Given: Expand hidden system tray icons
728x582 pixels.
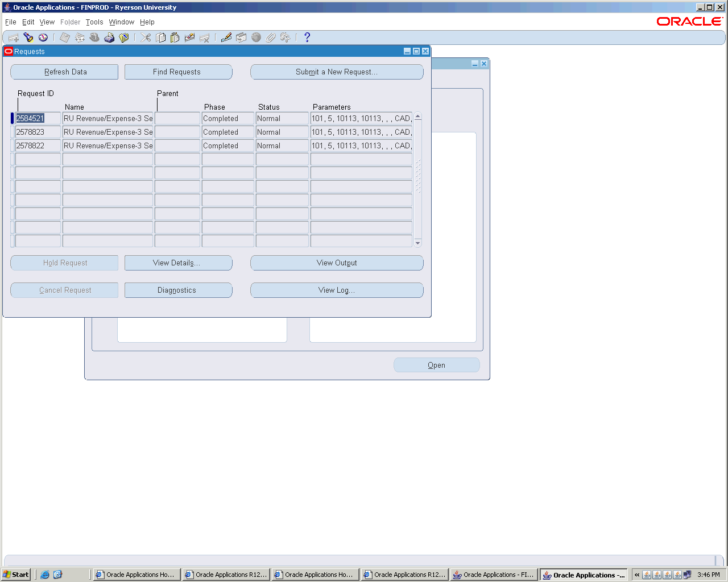Looking at the screenshot, I should coord(637,575).
